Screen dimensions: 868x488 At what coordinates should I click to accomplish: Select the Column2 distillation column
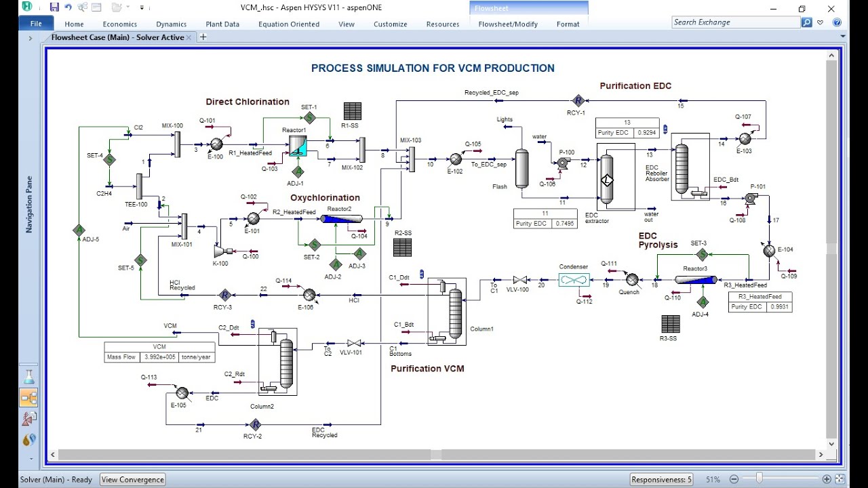point(286,363)
